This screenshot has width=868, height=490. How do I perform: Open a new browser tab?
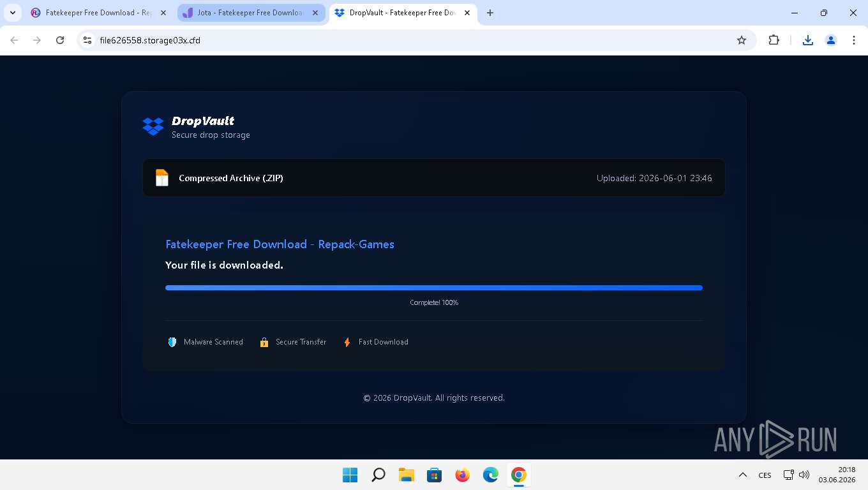490,13
